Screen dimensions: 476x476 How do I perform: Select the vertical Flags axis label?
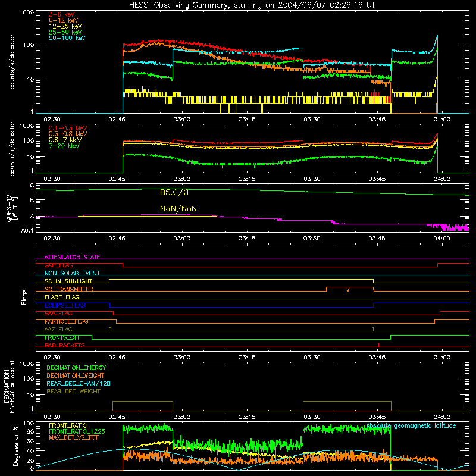pos(24,297)
